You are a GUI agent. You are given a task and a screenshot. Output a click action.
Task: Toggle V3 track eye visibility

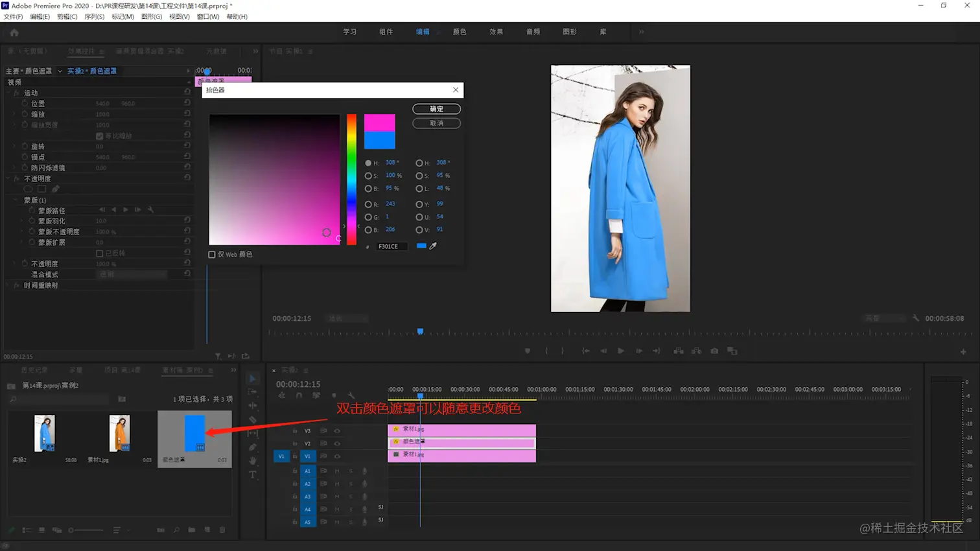[337, 430]
